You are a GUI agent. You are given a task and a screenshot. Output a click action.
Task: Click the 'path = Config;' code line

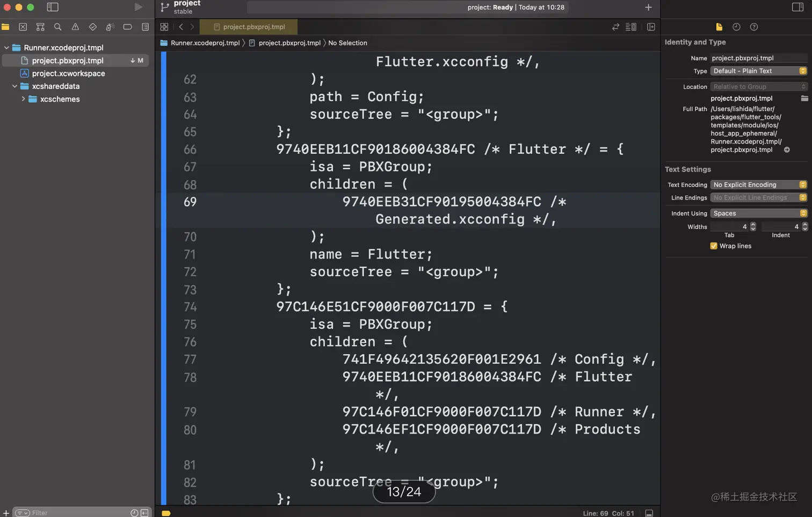(x=367, y=97)
